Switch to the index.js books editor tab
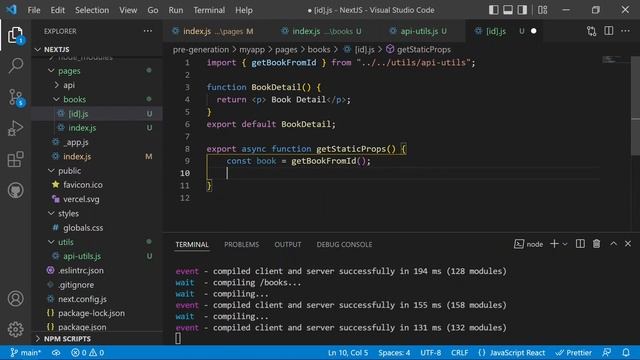Screen dimensions: 640x360 tap(327, 31)
